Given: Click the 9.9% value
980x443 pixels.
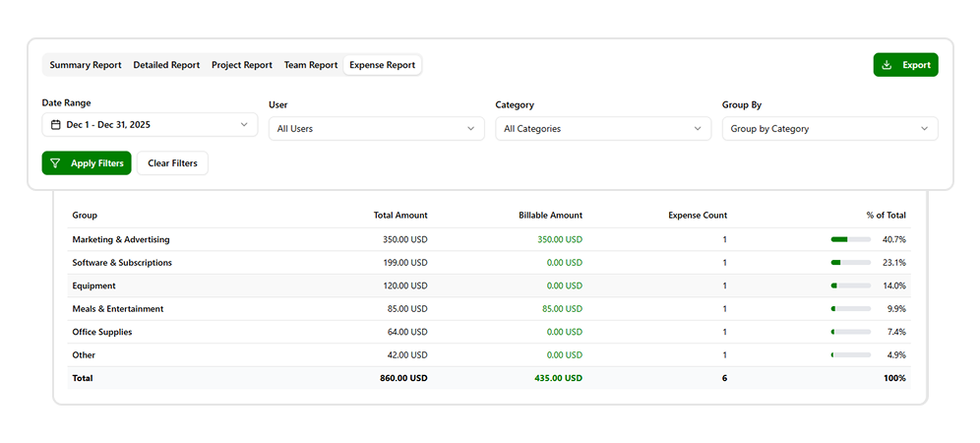Looking at the screenshot, I should (x=896, y=309).
